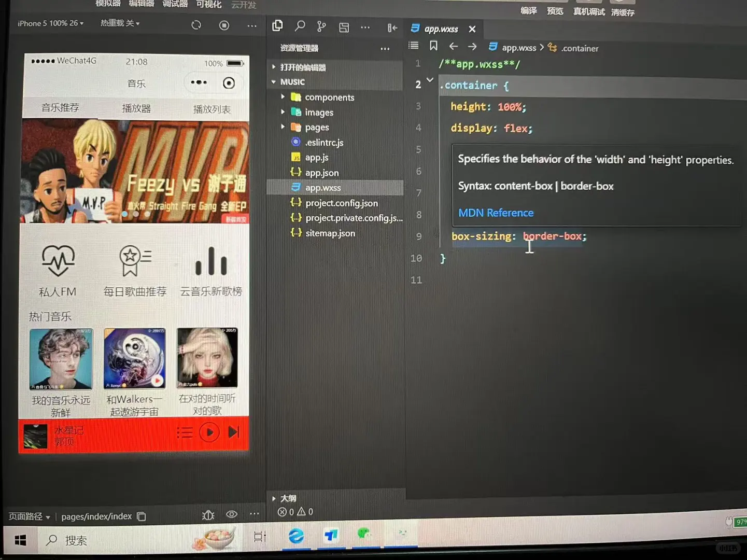Open editor toolbar more options ellipsis

(x=365, y=27)
